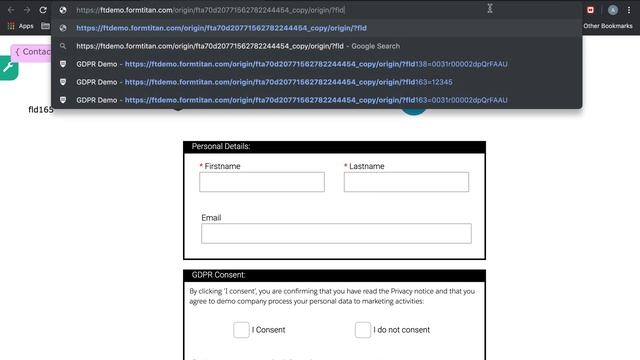Image resolution: width=640 pixels, height=360 pixels.
Task: Check the I do not consent checkbox
Action: coord(362,330)
